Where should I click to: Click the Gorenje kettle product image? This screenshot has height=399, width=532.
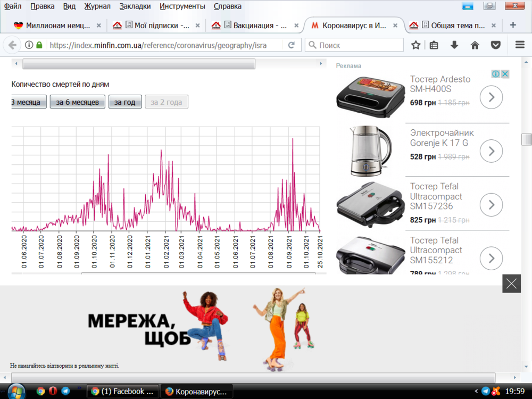[370, 151]
